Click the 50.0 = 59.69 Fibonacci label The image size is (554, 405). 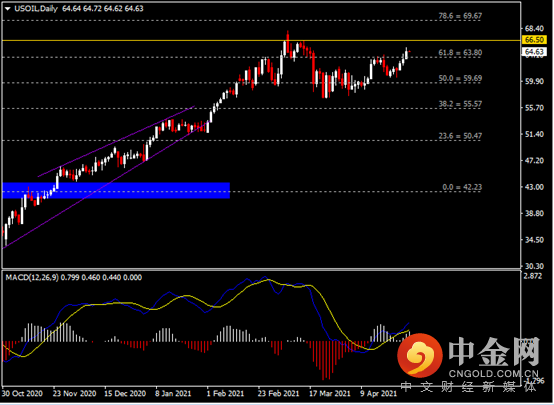460,78
